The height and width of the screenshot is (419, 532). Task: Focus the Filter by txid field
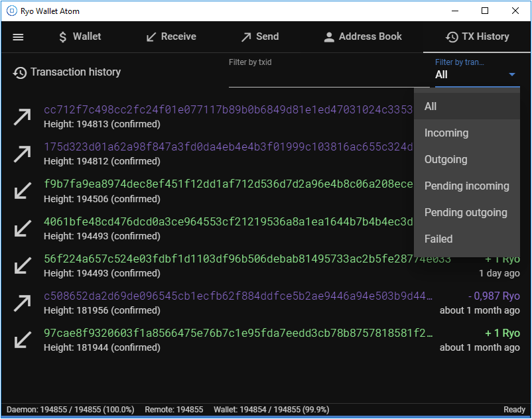point(329,72)
